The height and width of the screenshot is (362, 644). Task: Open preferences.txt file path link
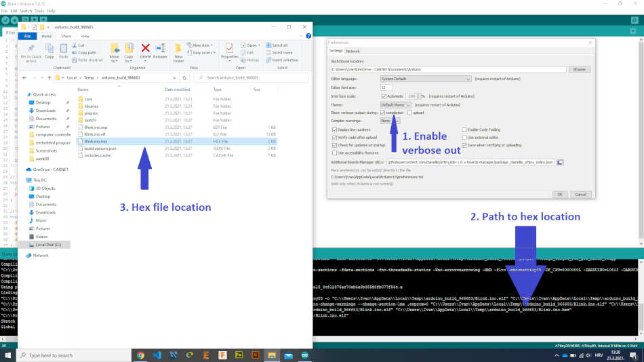pos(377,177)
